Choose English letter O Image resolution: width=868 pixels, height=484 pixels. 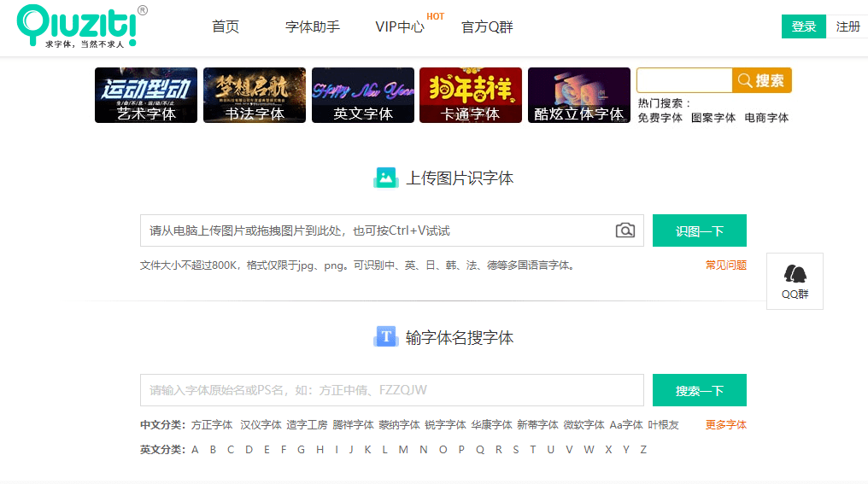443,450
